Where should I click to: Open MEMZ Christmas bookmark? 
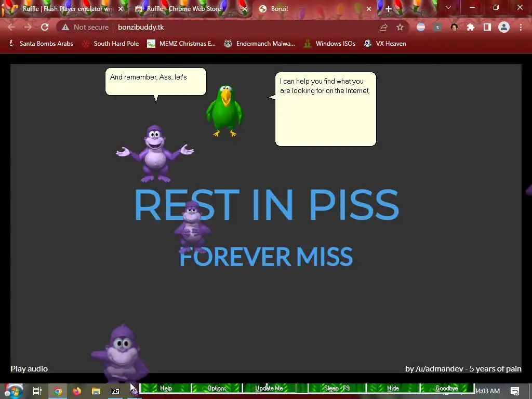[181, 44]
